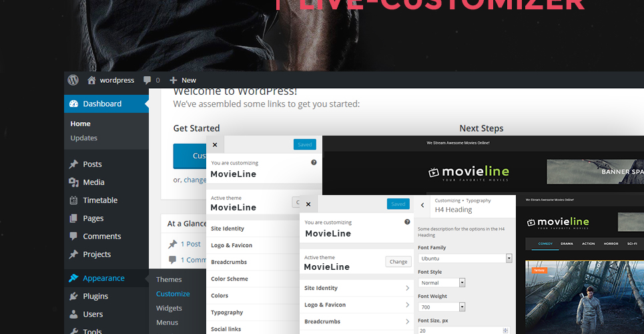The image size is (644, 334).
Task: Click the WordPress logo in admin bar
Action: [73, 79]
